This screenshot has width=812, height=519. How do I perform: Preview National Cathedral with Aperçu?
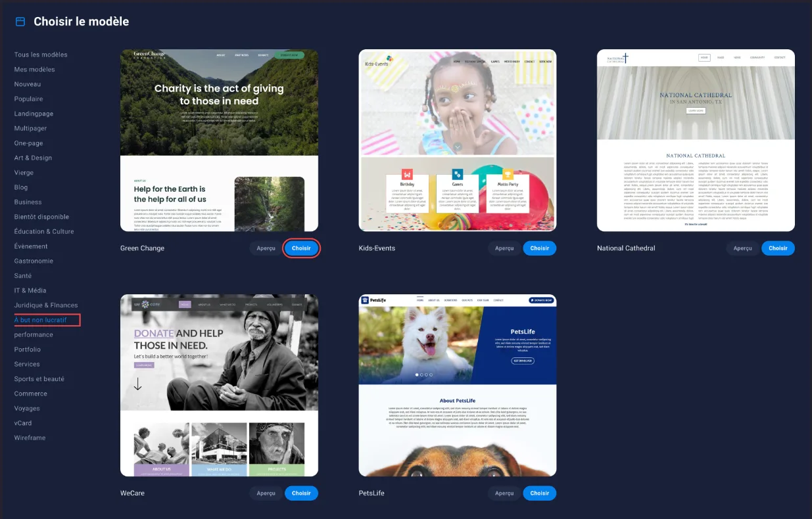pyautogui.click(x=743, y=248)
